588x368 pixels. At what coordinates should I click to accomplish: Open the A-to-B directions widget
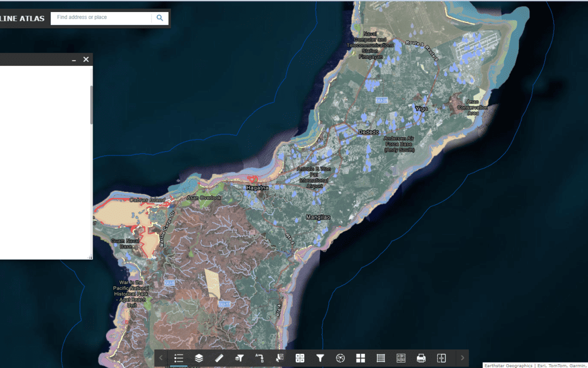pyautogui.click(x=260, y=358)
